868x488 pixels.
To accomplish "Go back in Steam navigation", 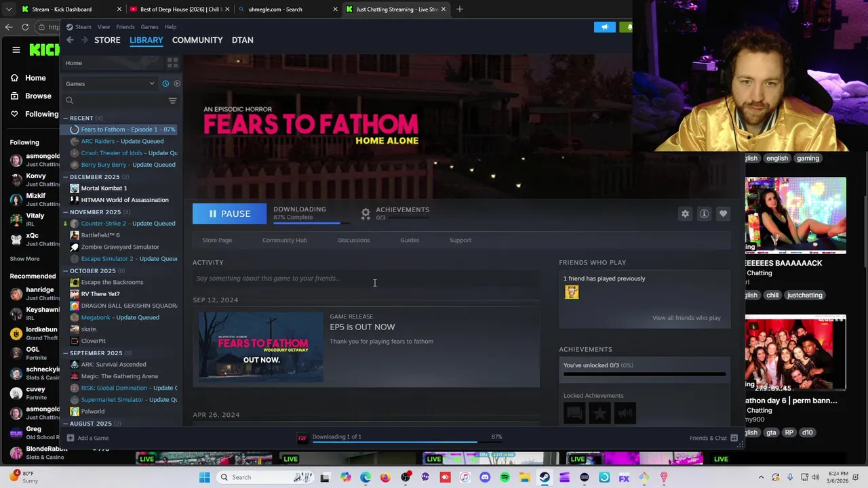I will 70,40.
